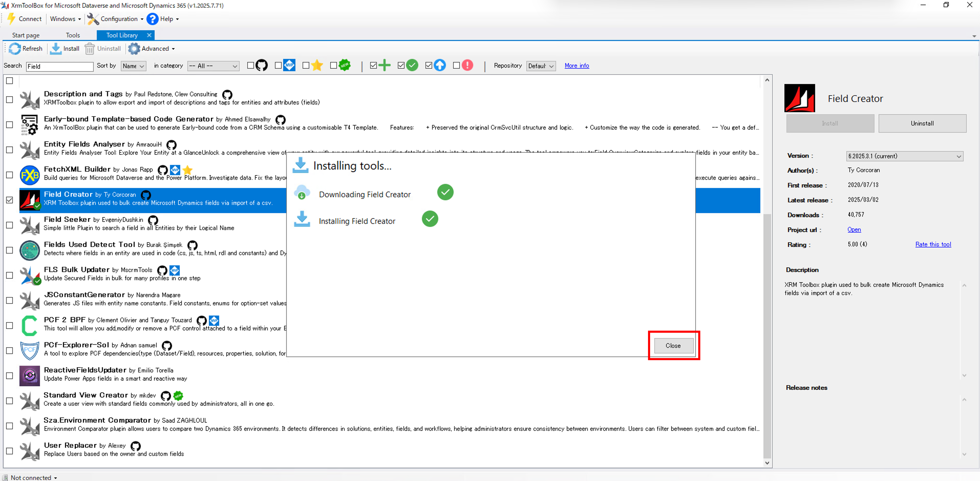Check the FetchXML Builder row checkbox
Image resolution: width=980 pixels, height=481 pixels.
pyautogui.click(x=10, y=175)
